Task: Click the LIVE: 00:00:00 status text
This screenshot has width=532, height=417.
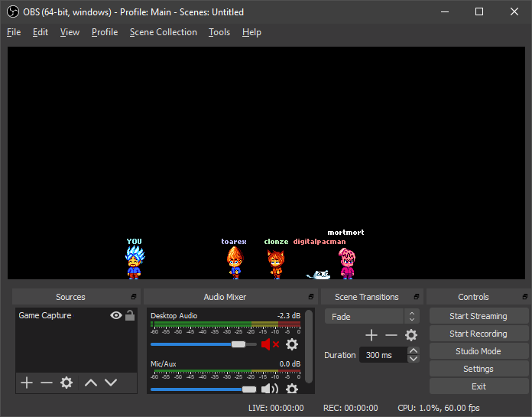Action: coord(276,408)
